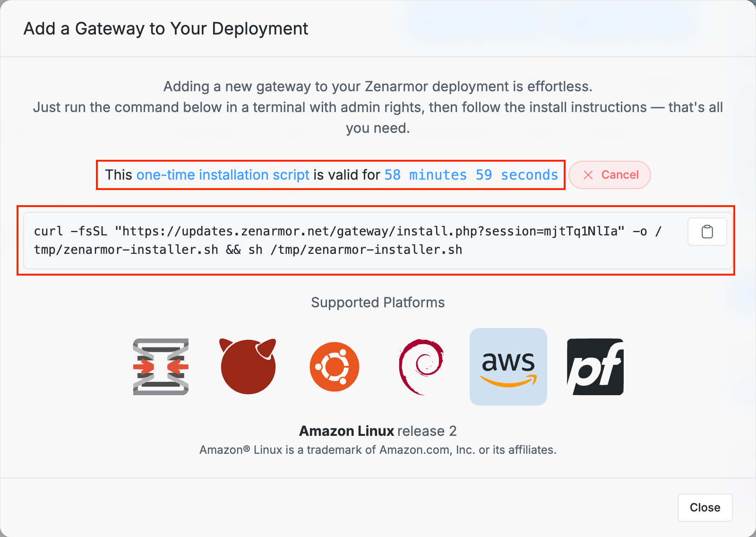Select the Debian platform logo

[x=421, y=367]
